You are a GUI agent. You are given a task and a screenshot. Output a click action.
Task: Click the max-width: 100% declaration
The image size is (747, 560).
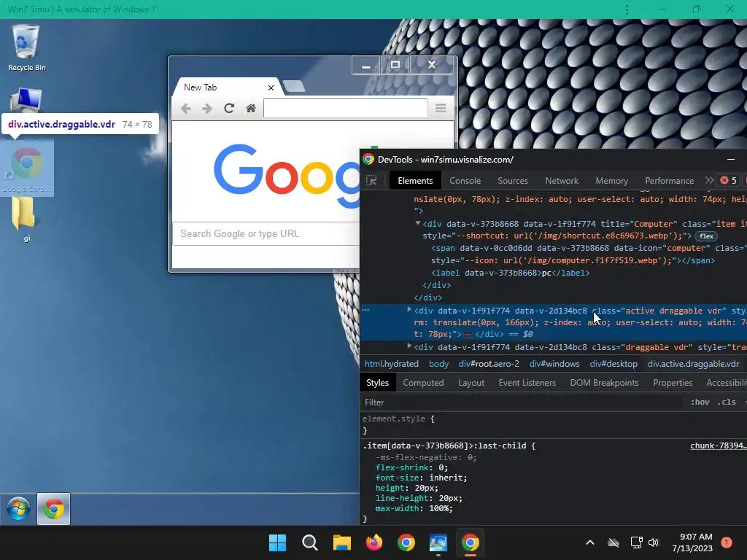coord(414,508)
